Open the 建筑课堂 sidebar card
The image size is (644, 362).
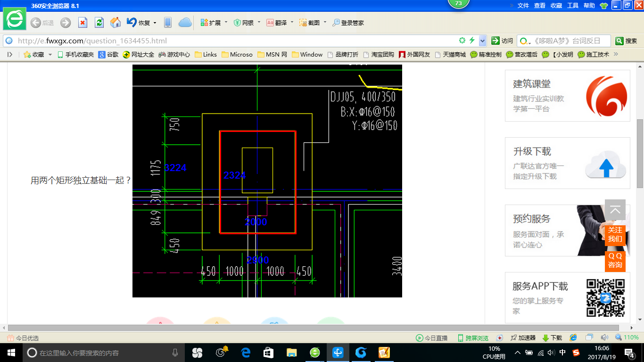568,96
